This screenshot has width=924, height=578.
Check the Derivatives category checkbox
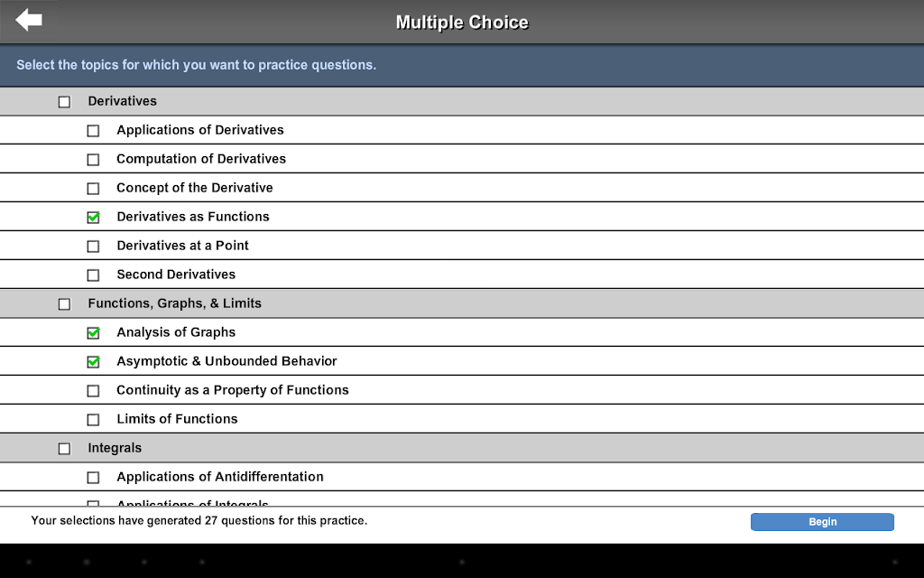point(64,102)
